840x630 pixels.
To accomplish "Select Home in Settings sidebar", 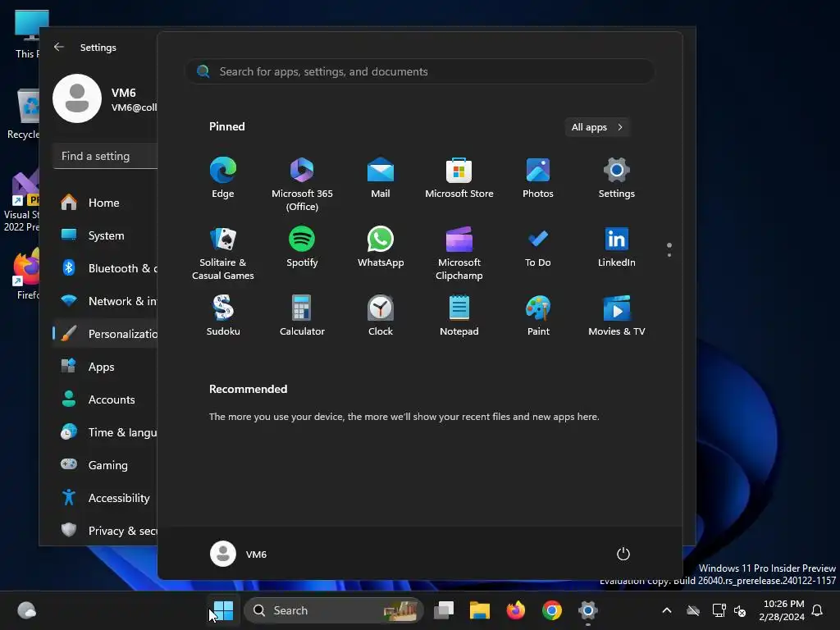I will click(105, 203).
